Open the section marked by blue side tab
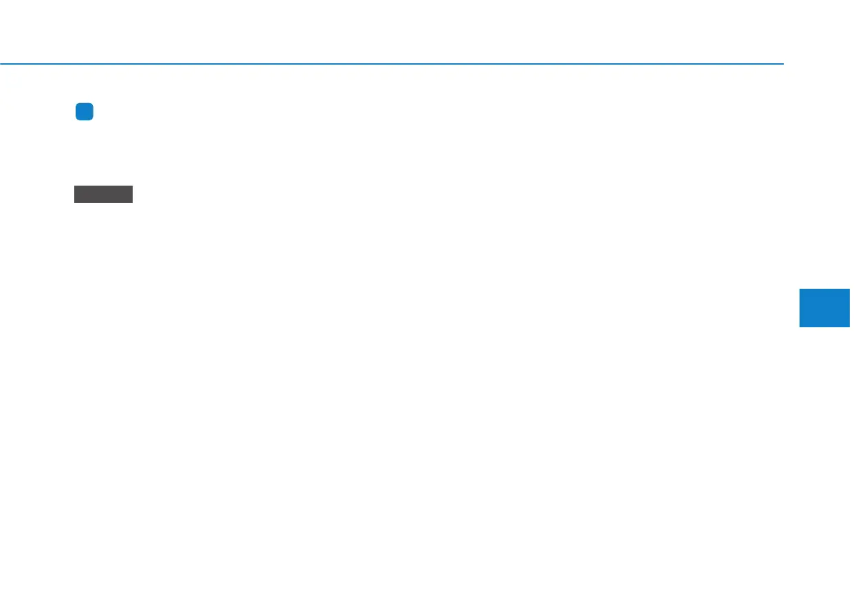Image resolution: width=858 pixels, height=616 pixels. coord(825,309)
